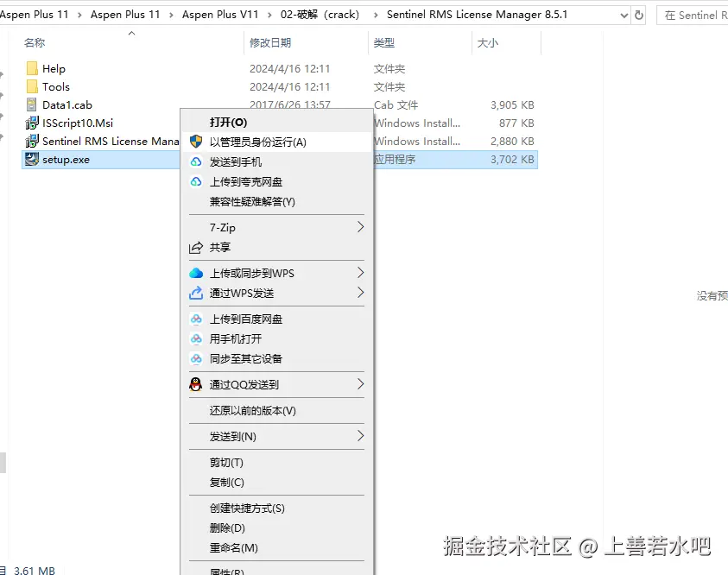
Task: Click the 3,905 KB size cell
Action: point(512,105)
